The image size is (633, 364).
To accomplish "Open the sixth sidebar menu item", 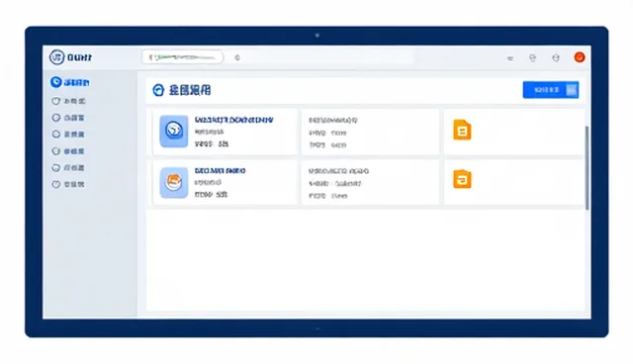I will (x=68, y=168).
